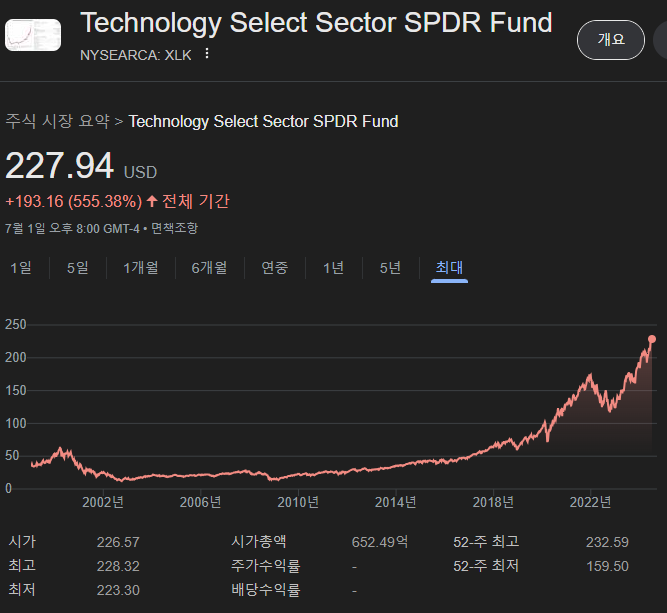Click the 최고 value 228.32

(x=118, y=566)
